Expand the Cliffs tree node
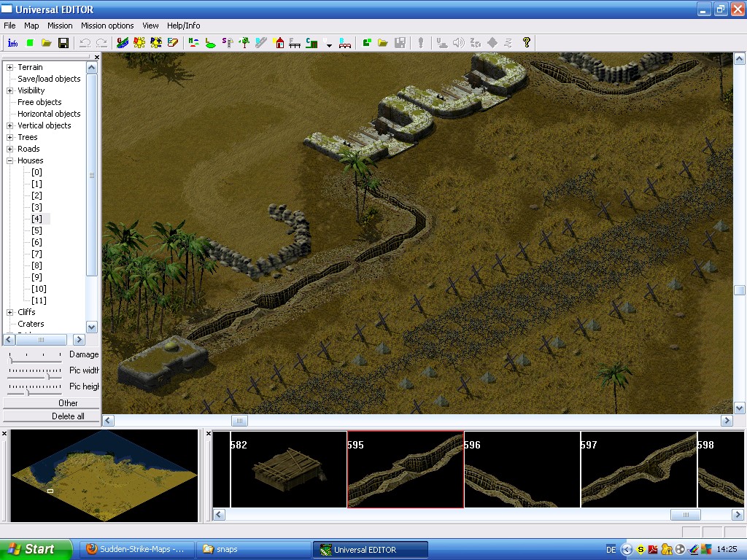 [x=9, y=312]
